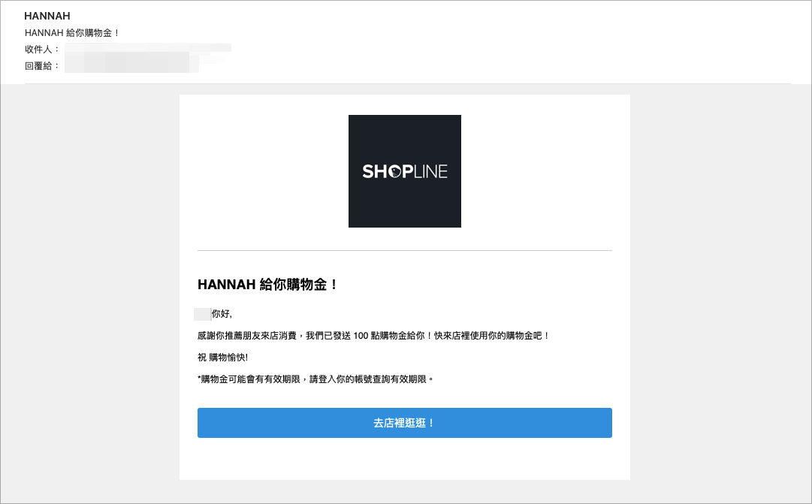Click the 祝 購物愉快! line
Screen dimensions: 812x504
(x=222, y=358)
